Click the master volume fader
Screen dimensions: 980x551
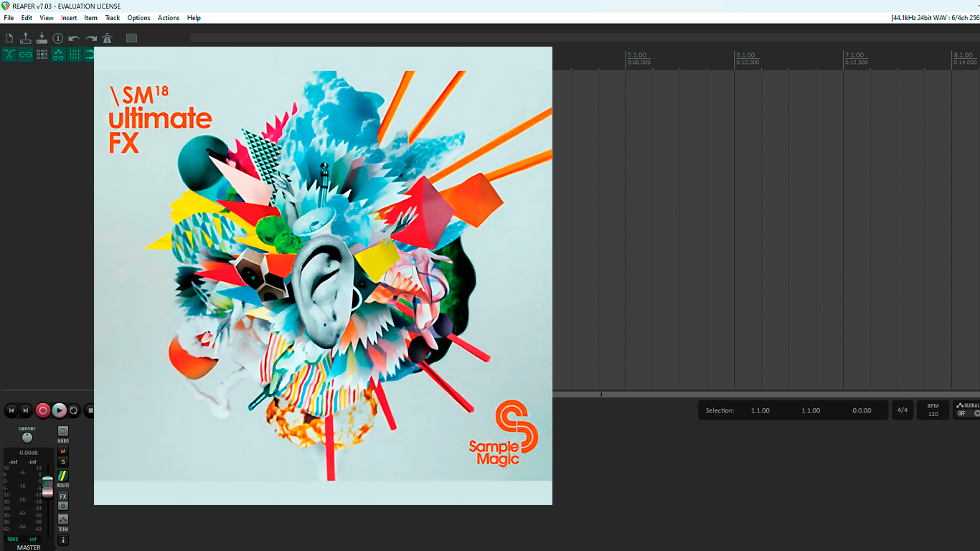[47, 486]
